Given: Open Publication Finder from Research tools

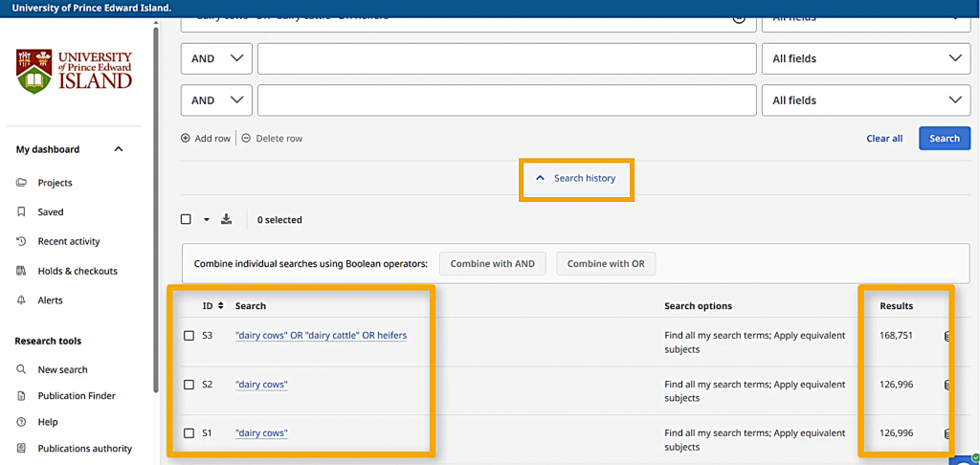Looking at the screenshot, I should (77, 396).
